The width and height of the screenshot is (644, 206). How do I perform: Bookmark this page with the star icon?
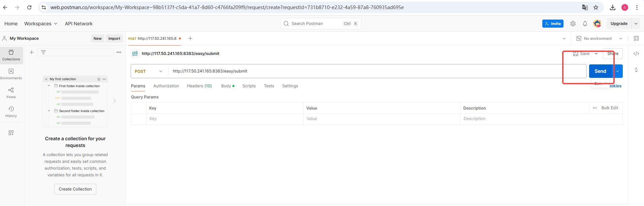click(596, 7)
